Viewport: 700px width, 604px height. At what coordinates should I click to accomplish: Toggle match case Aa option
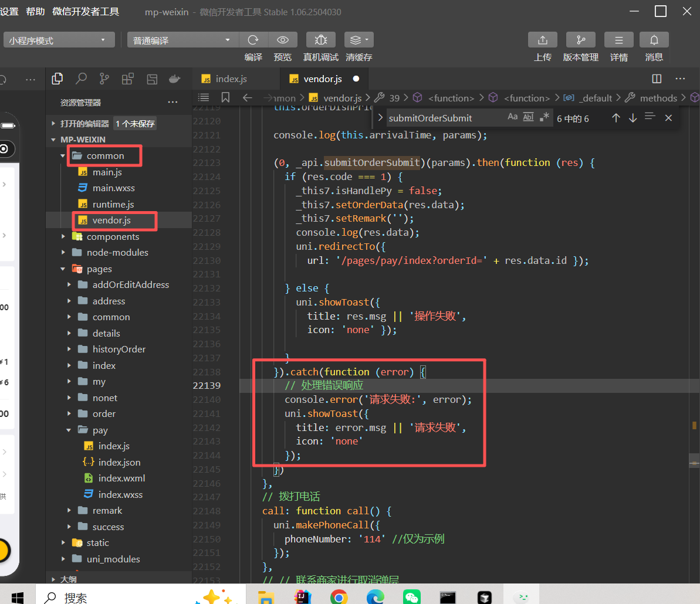[x=512, y=117]
